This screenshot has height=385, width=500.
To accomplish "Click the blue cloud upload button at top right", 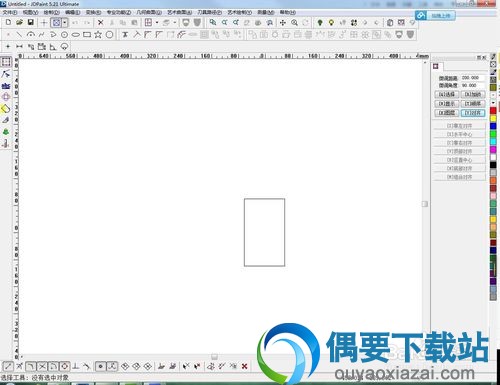I will [x=435, y=15].
